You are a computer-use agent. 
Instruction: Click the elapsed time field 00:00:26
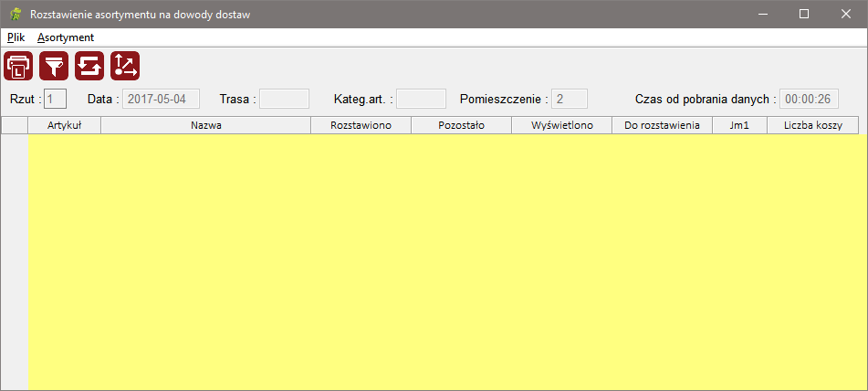click(x=809, y=99)
